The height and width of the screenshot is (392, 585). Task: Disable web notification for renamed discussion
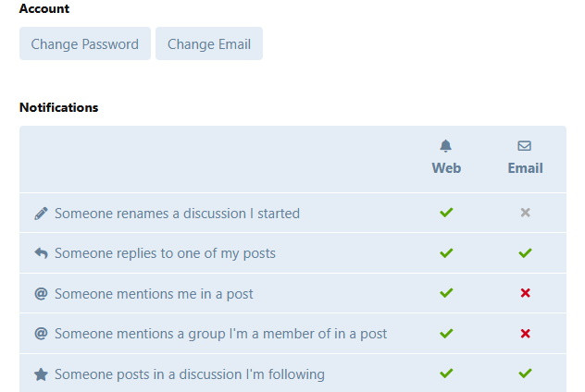[446, 213]
